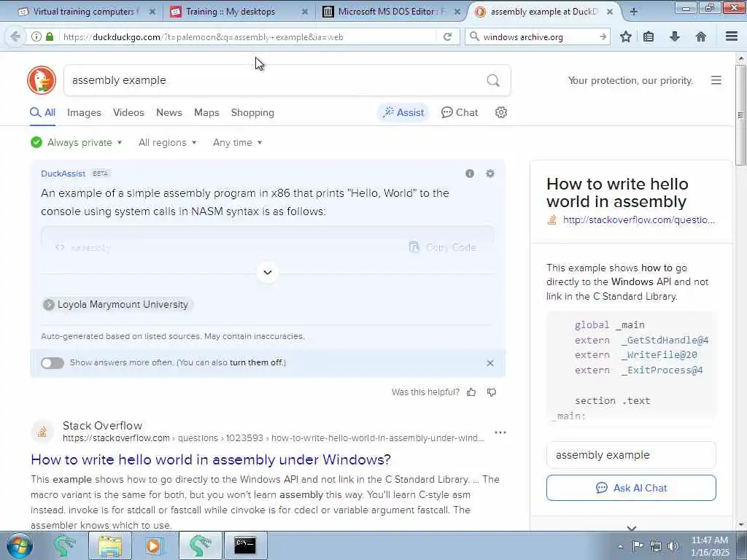Click the turn them off link

(x=256, y=363)
